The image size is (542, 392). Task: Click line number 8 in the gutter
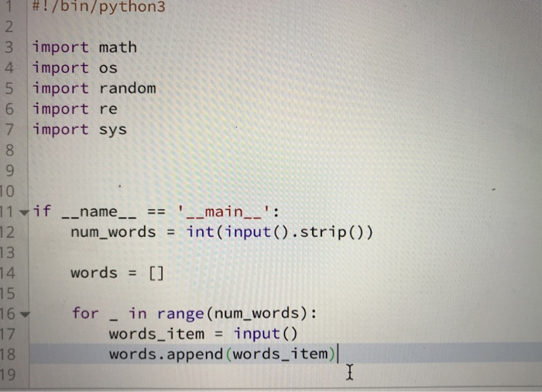click(x=9, y=150)
